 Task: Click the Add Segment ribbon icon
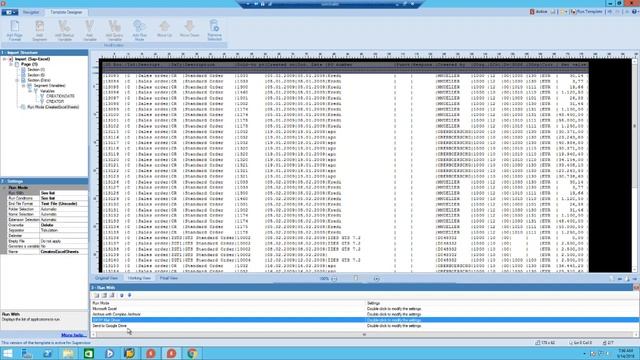click(x=40, y=31)
